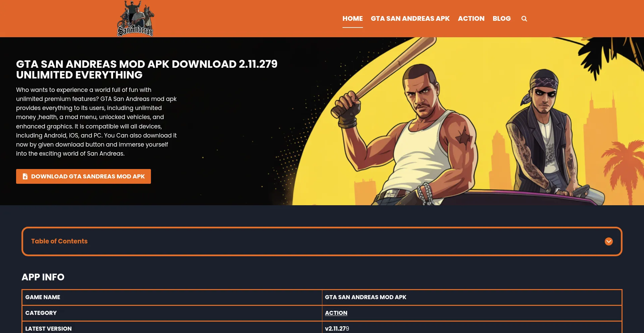Open the GTA SAN ANDREAS APK menu
644x333 pixels.
point(410,18)
